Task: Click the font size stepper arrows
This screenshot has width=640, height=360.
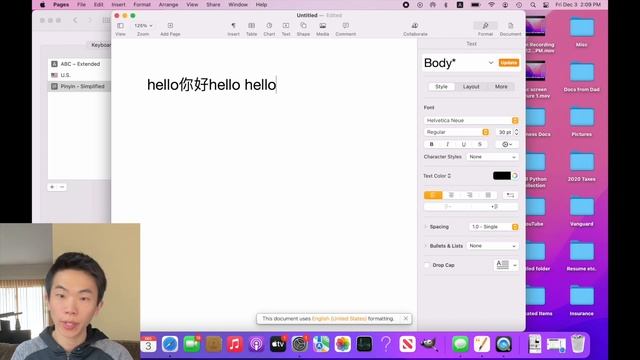Action: (516, 132)
